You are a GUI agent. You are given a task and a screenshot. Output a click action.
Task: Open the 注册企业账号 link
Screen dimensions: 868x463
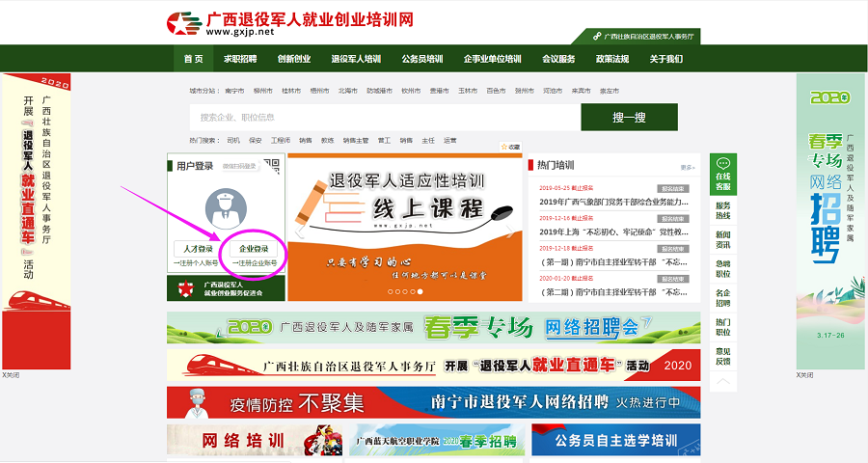[254, 263]
